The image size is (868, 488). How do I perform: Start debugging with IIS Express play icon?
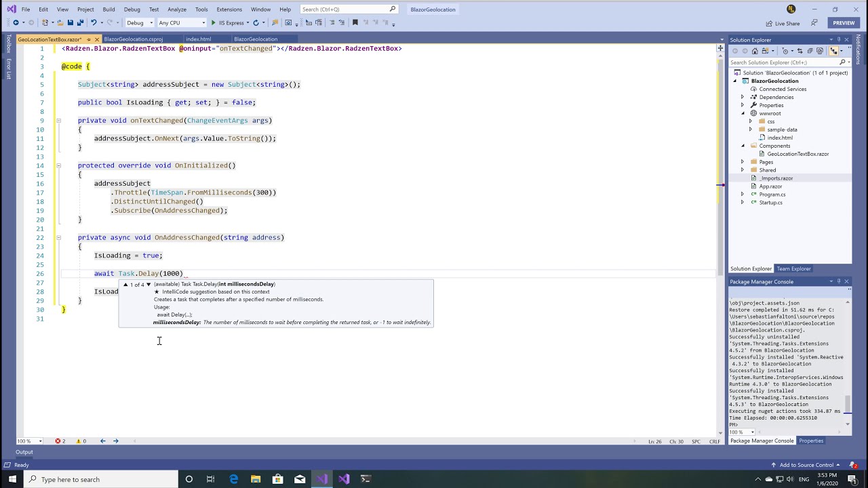tap(213, 22)
